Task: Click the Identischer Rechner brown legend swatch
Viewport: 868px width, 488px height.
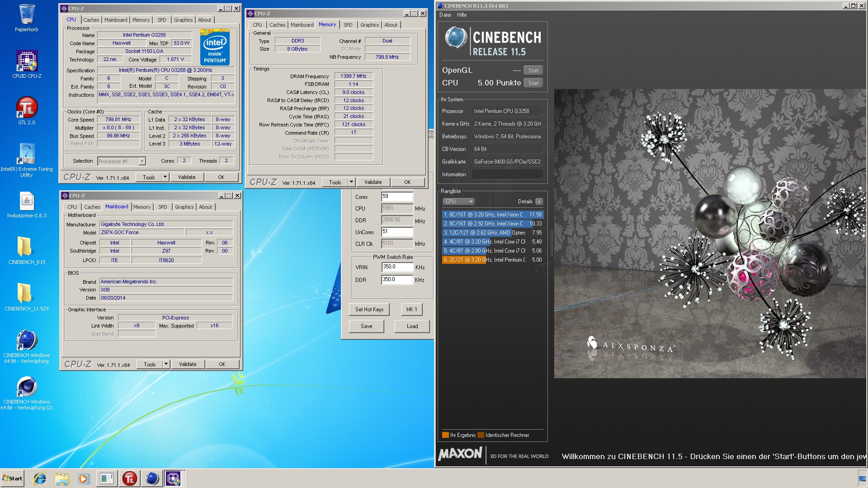Action: click(x=481, y=435)
